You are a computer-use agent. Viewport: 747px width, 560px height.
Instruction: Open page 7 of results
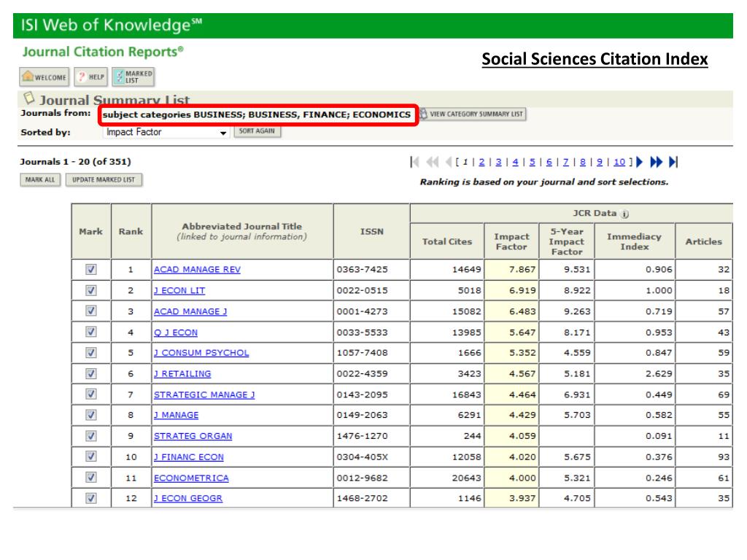[565, 163]
